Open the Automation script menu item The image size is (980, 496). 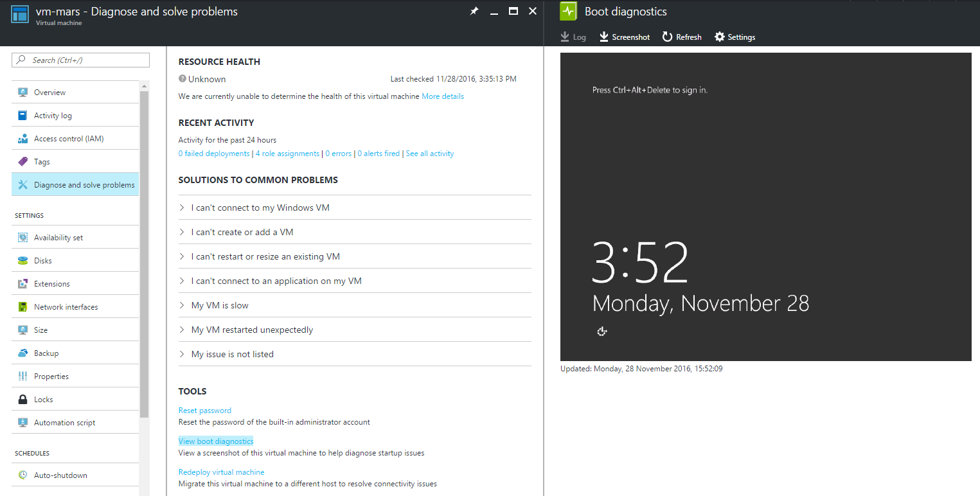[75, 422]
